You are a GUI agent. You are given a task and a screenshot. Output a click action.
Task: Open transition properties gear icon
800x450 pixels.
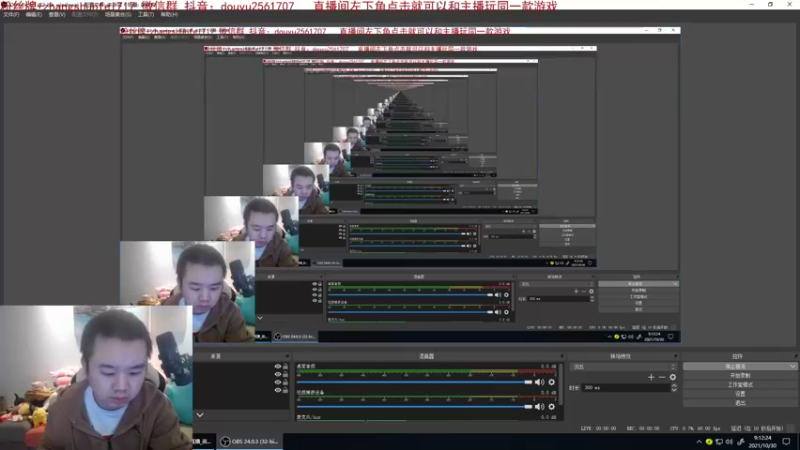click(673, 377)
